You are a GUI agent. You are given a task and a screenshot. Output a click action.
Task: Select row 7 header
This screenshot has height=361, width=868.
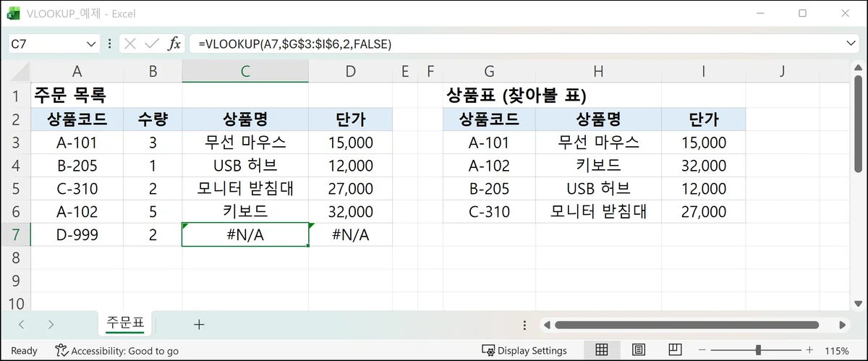[x=15, y=234]
